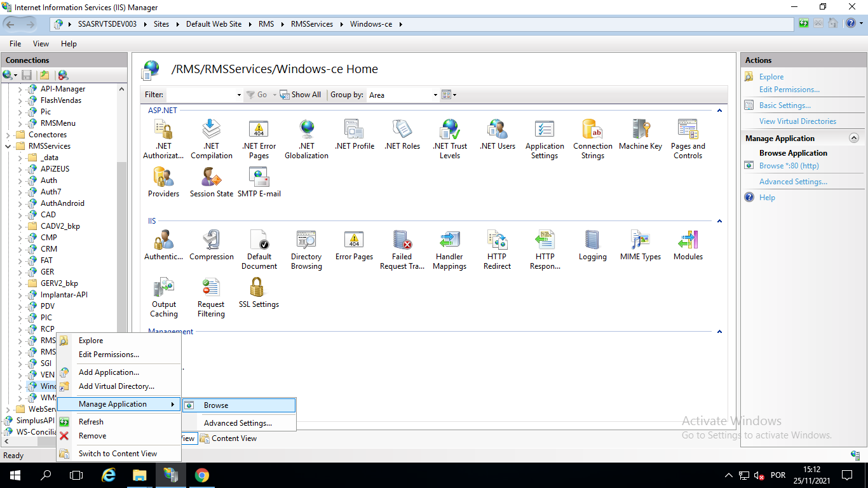The height and width of the screenshot is (488, 868).
Task: Open the File menu
Action: point(15,44)
